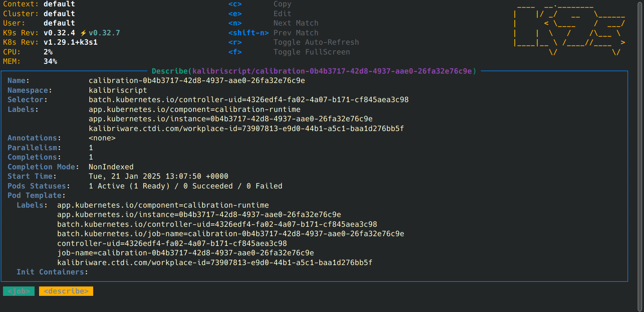Open the <job> breadcrumb
644x312 pixels.
19,291
